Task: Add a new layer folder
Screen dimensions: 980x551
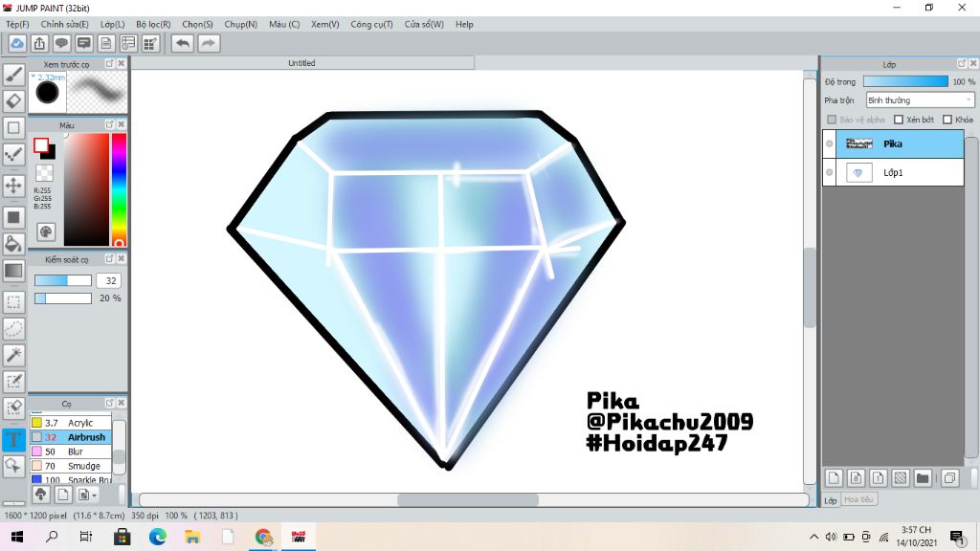Action: (x=923, y=478)
